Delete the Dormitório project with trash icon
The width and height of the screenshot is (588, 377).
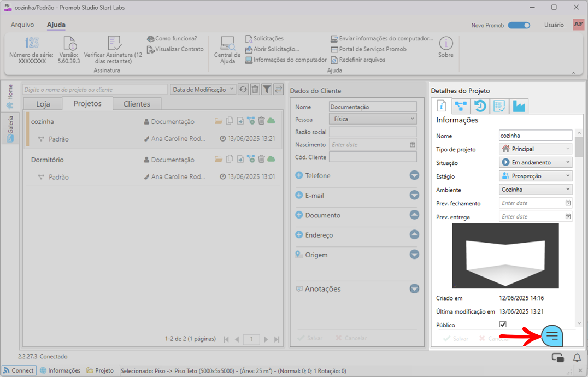click(x=261, y=159)
